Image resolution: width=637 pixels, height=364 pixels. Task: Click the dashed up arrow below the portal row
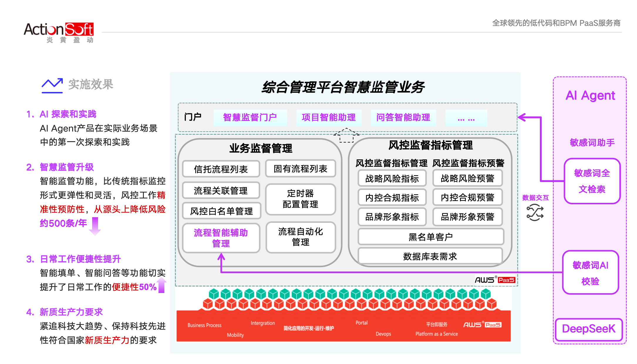point(346,135)
